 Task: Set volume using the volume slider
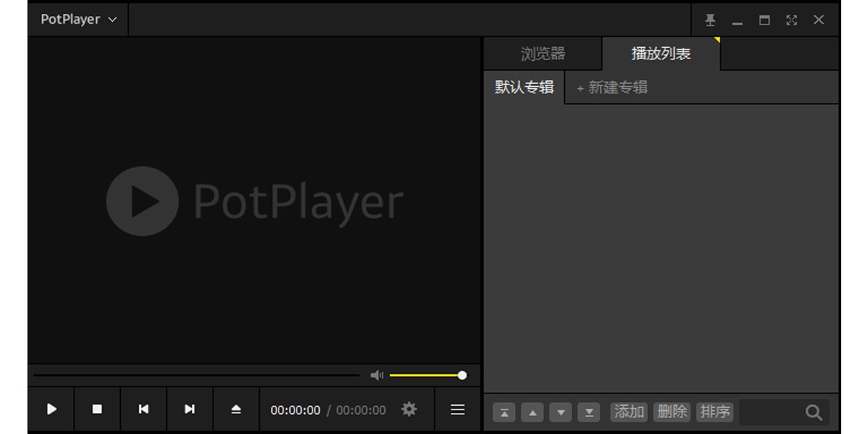click(x=427, y=375)
